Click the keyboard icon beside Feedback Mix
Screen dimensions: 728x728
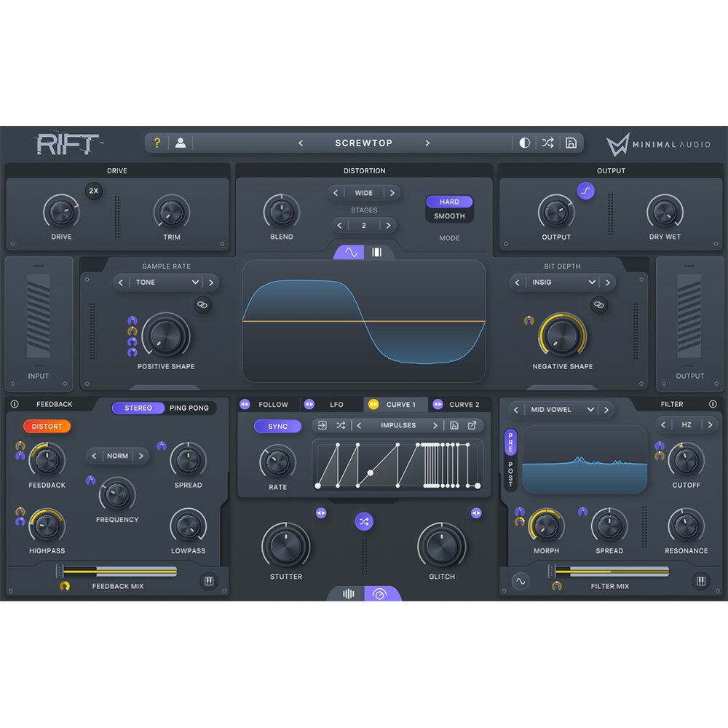209,581
